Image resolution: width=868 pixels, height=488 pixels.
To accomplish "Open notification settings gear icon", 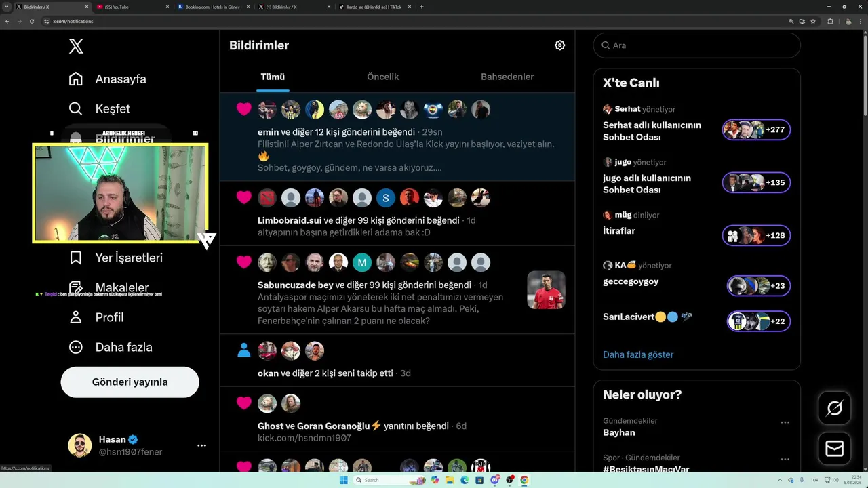I will click(x=559, y=45).
